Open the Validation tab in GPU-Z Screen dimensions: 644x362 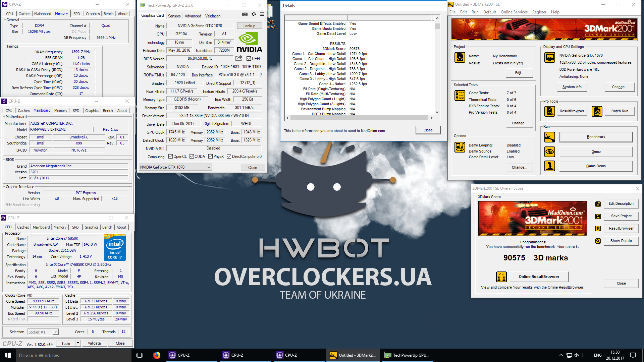(213, 16)
